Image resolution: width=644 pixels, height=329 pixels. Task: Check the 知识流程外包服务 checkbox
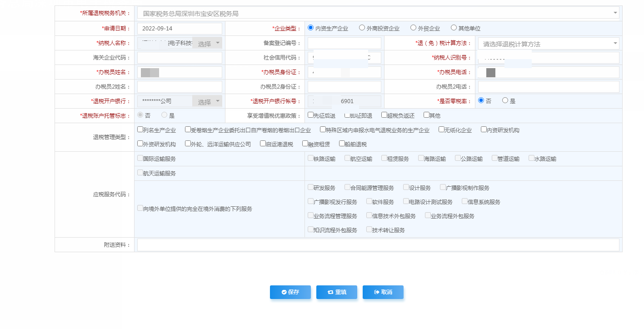click(x=310, y=229)
